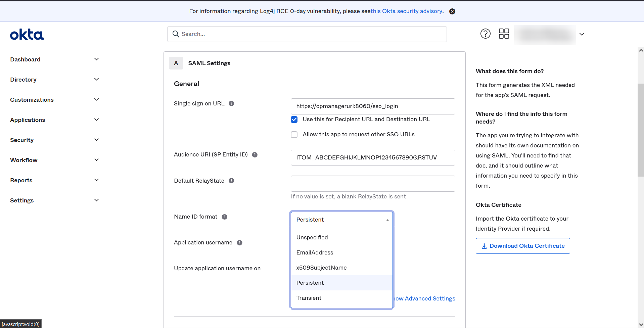Click help icon beside Application username
This screenshot has width=644, height=328.
coord(239,243)
